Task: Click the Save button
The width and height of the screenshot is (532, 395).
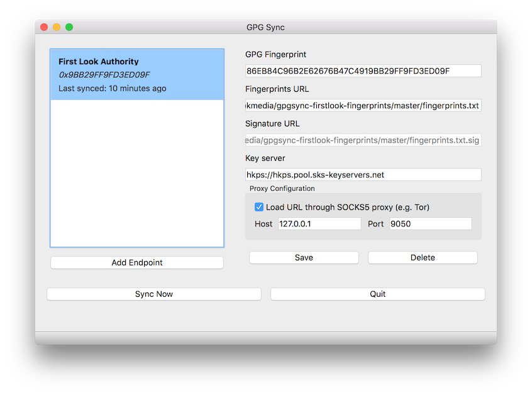Action: pos(304,257)
